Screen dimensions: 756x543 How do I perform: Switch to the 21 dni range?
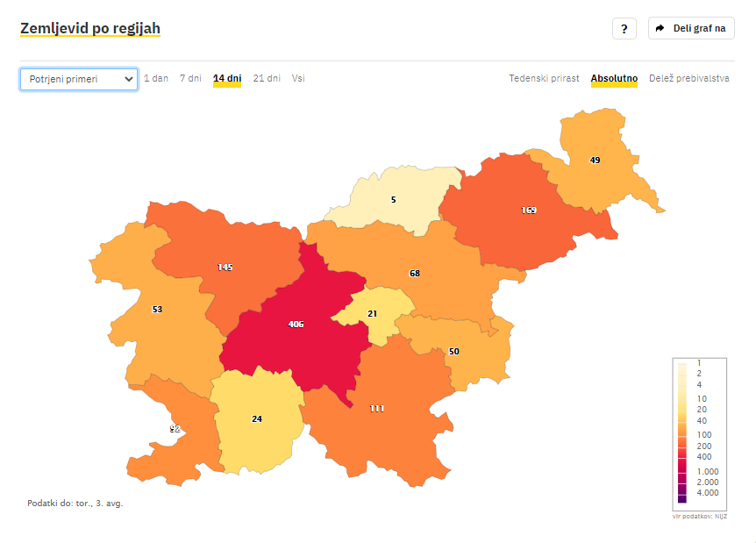[x=267, y=78]
